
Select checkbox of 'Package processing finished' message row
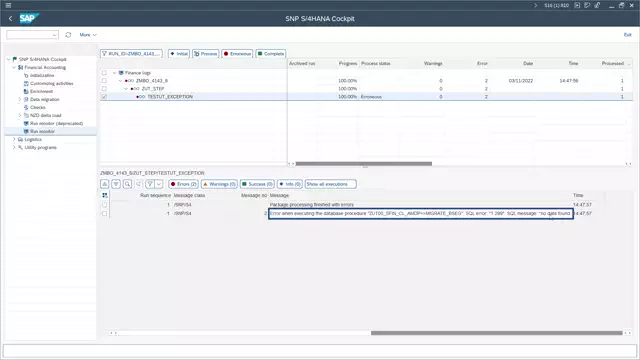click(104, 204)
